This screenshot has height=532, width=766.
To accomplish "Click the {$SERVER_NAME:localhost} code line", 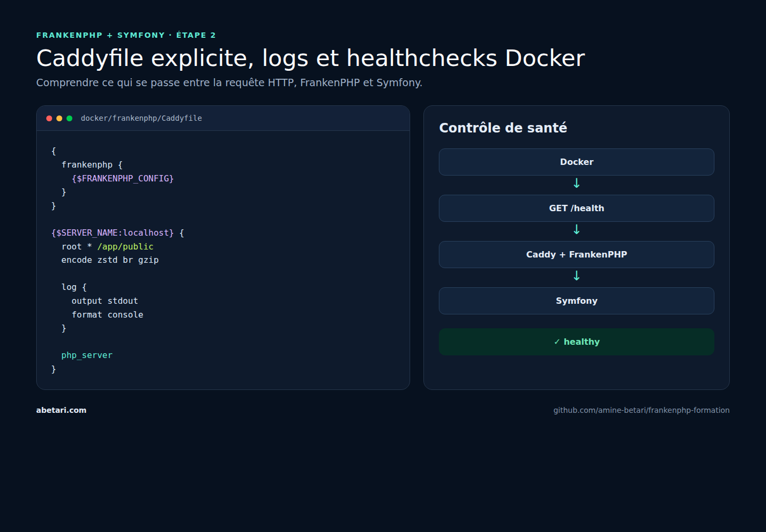I will click(118, 233).
